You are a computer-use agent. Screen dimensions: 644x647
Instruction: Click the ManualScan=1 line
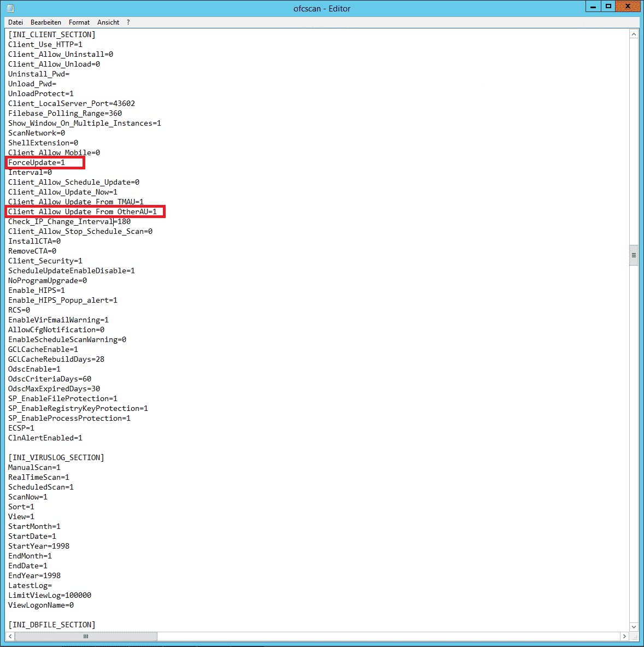pyautogui.click(x=34, y=468)
